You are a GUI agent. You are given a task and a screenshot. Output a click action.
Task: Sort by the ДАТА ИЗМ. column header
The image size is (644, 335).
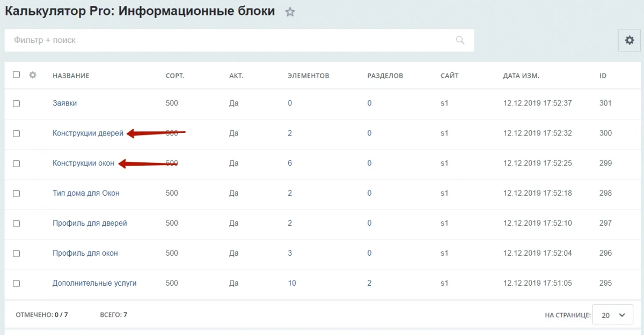(x=521, y=76)
